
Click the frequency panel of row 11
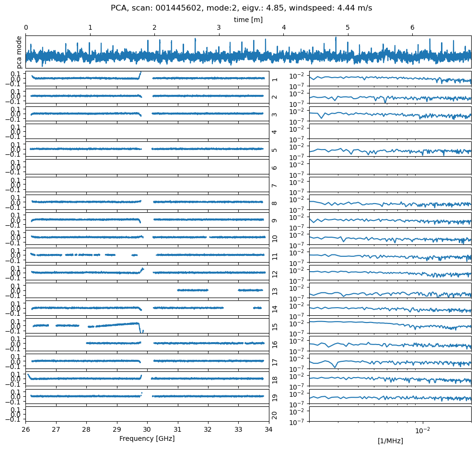click(x=147, y=255)
